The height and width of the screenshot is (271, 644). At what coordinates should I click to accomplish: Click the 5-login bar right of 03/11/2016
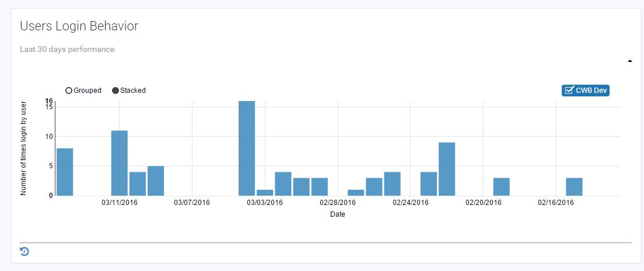[x=156, y=180]
